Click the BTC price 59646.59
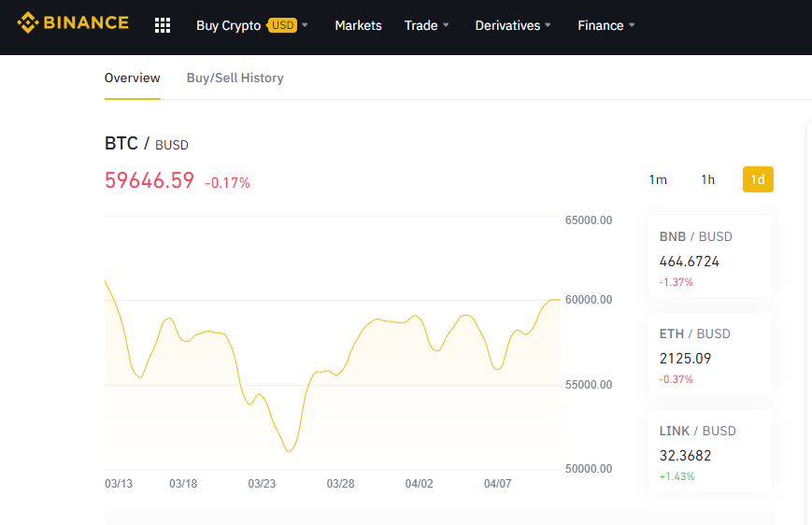 150,180
